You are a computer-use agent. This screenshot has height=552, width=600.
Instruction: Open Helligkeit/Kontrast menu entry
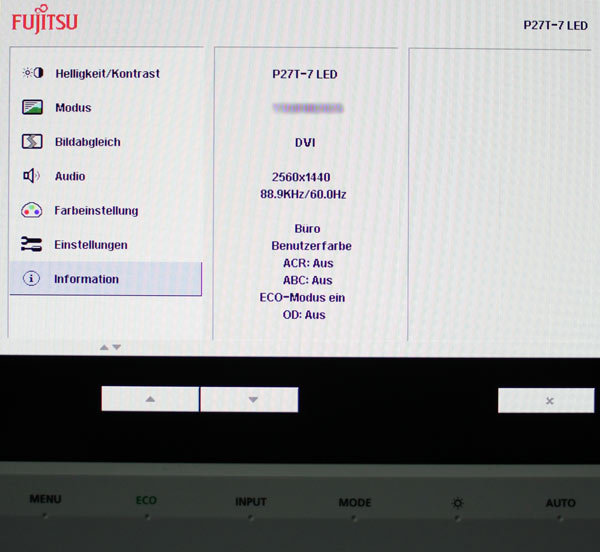pos(107,73)
